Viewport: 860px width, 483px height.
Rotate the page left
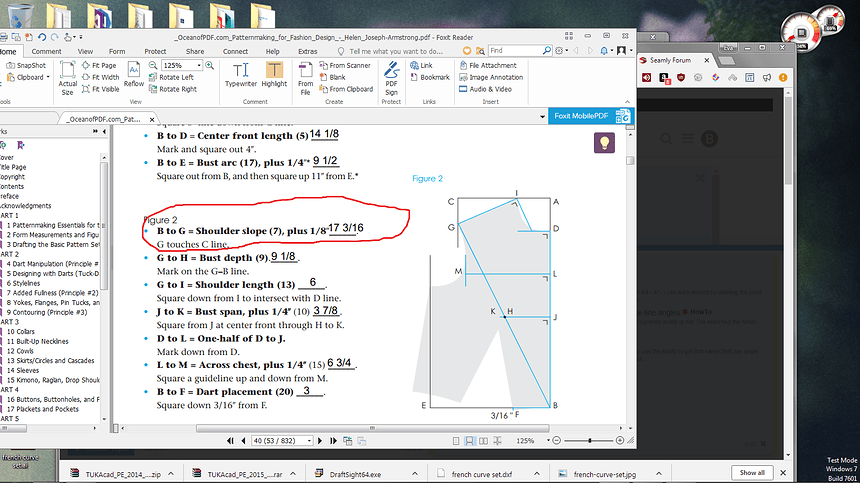pos(171,77)
